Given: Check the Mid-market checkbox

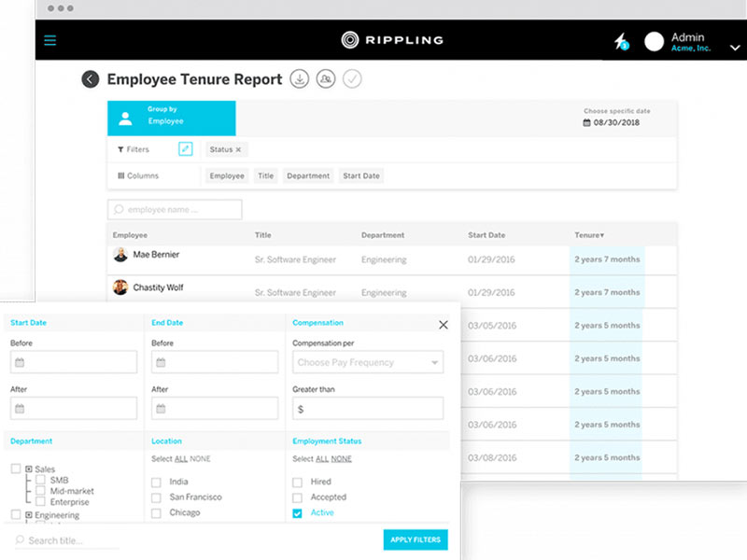Looking at the screenshot, I should tap(40, 491).
